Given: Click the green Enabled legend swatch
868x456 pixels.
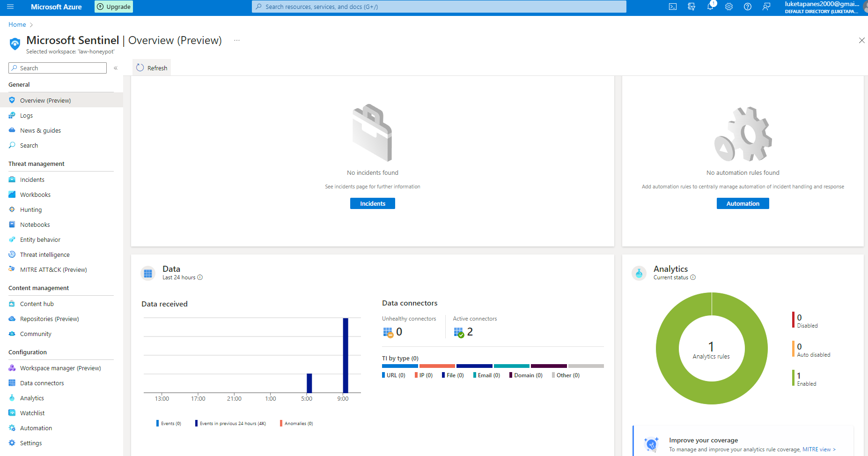Looking at the screenshot, I should tap(793, 378).
